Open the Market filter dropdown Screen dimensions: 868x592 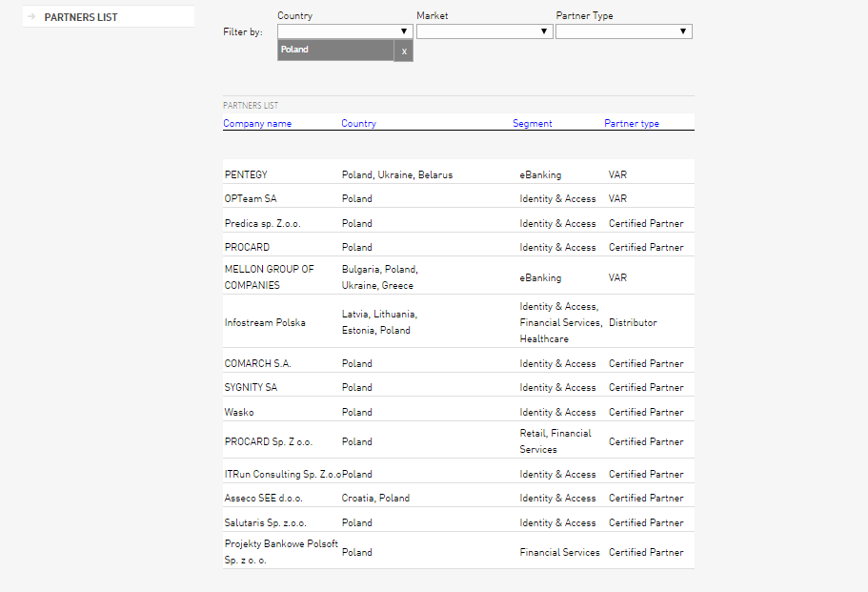click(x=484, y=31)
